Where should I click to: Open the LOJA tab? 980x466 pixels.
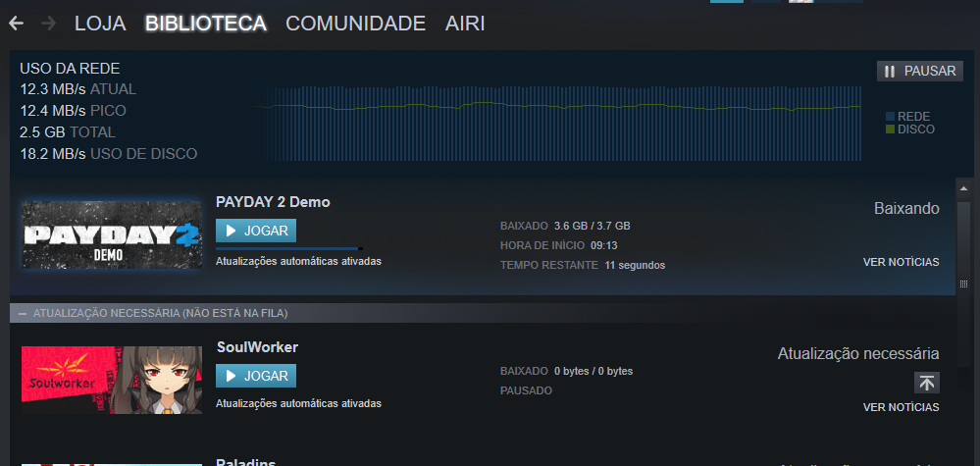pyautogui.click(x=100, y=24)
